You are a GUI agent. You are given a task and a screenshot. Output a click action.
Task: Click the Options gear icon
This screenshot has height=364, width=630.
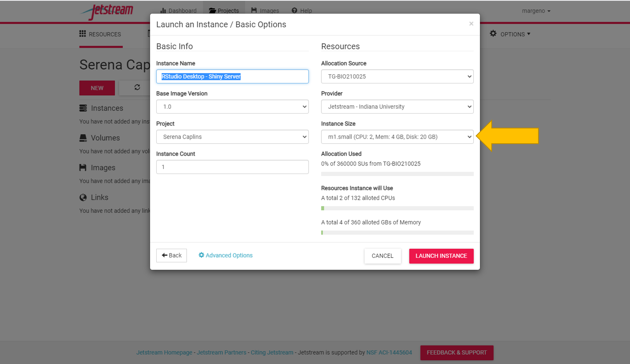click(x=493, y=33)
